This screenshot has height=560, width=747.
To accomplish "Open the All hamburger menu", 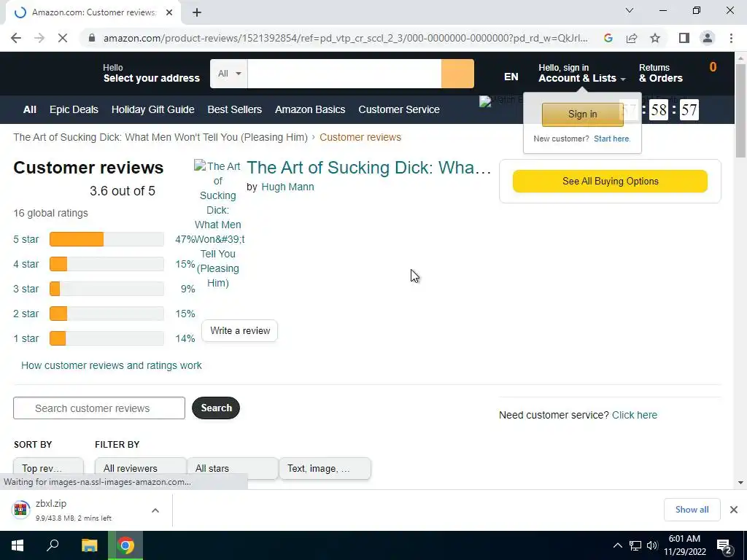I will [29, 109].
